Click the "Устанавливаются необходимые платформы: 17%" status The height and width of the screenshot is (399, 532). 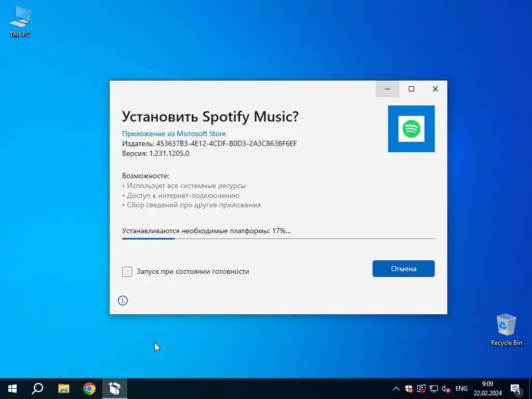[207, 231]
